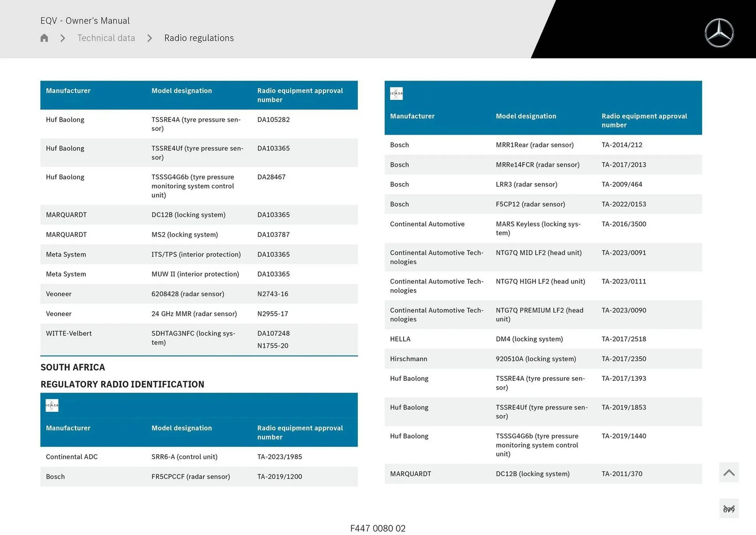The image size is (756, 535).
Task: Click Model designation header in top-left table
Action: tap(182, 91)
